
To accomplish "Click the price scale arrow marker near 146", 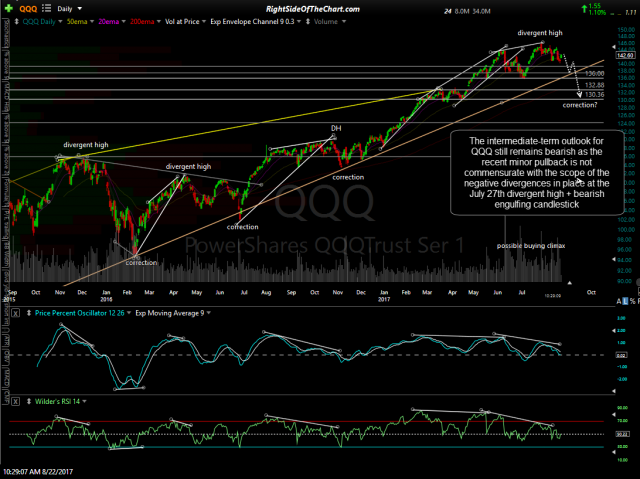I will pyautogui.click(x=613, y=47).
